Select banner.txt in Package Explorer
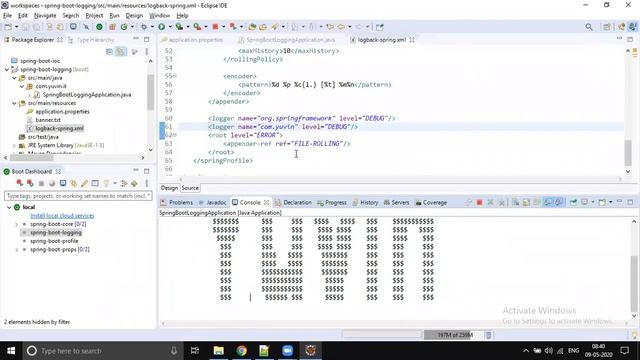This screenshot has height=360, width=640. (48, 120)
